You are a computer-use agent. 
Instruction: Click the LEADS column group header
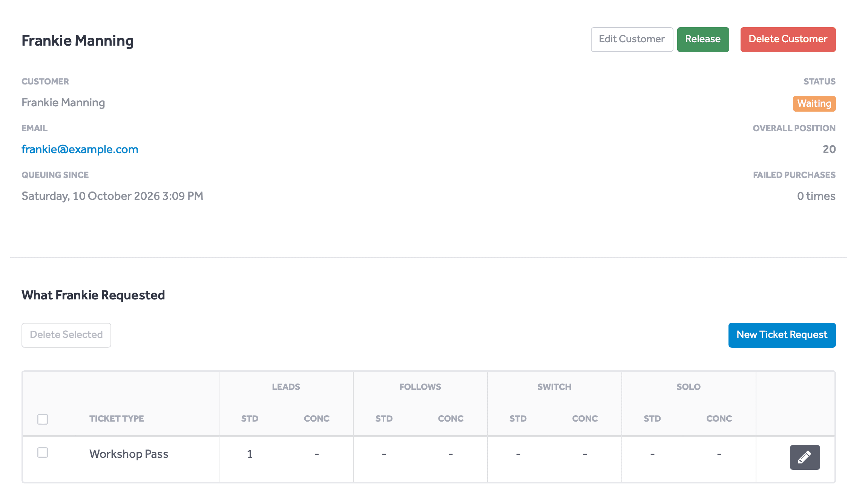point(286,387)
